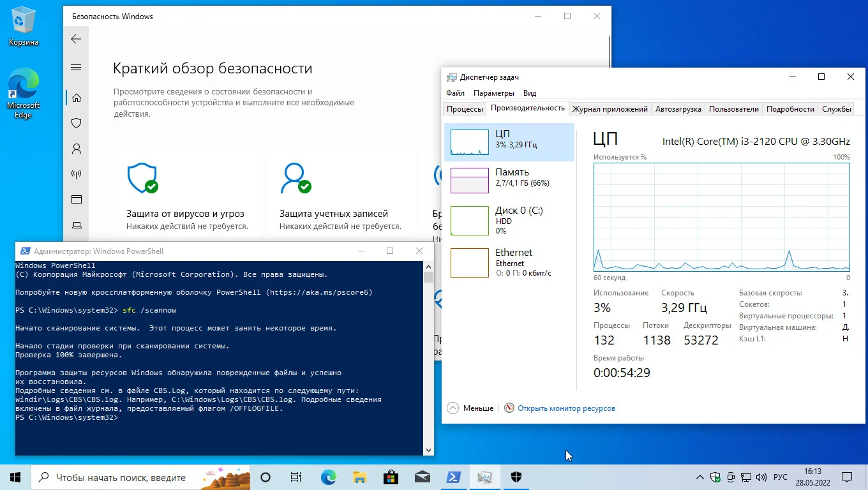The height and width of the screenshot is (490, 868).
Task: Switch to the Службы tab
Action: point(836,109)
